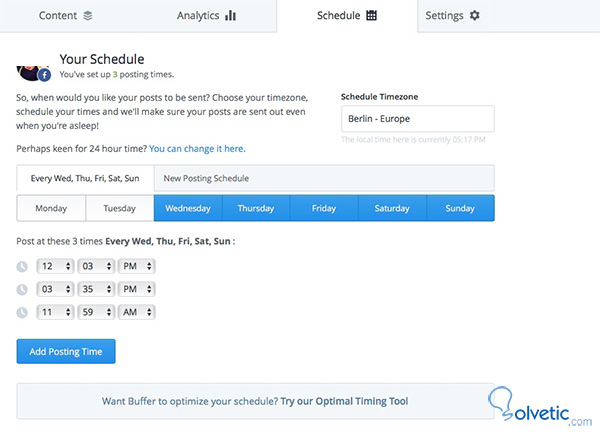
Task: Click the Add Posting Time button
Action: pos(66,351)
